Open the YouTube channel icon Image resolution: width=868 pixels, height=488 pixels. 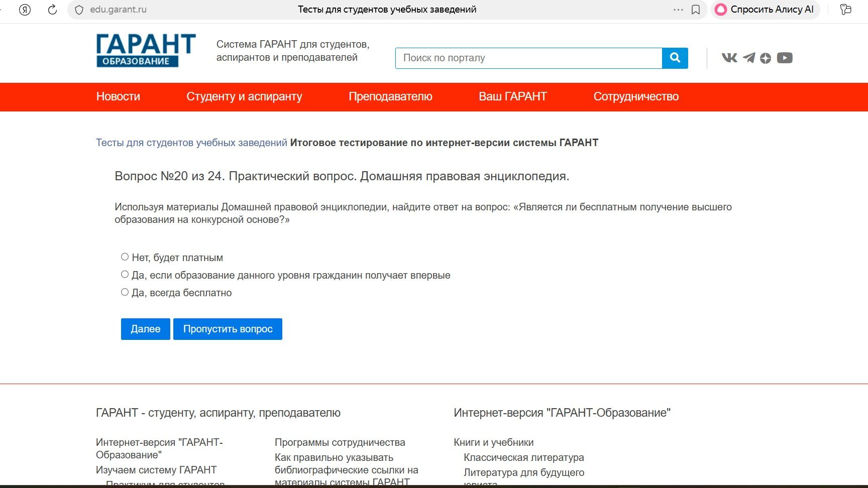785,58
